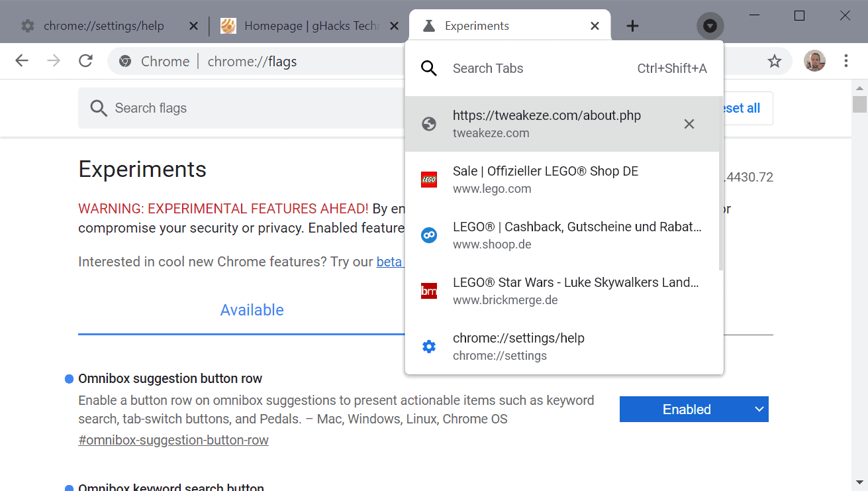Image resolution: width=868 pixels, height=491 pixels.
Task: Go back to previous page
Action: [x=22, y=61]
